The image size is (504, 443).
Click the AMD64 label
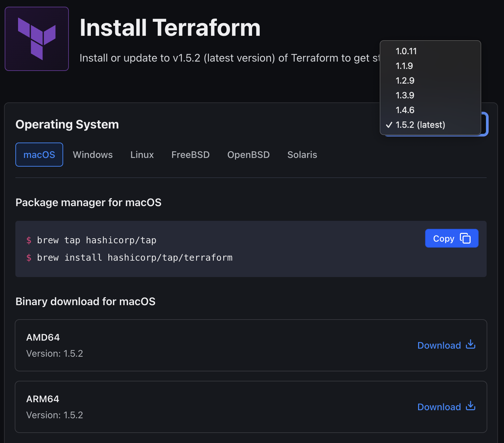click(x=43, y=337)
